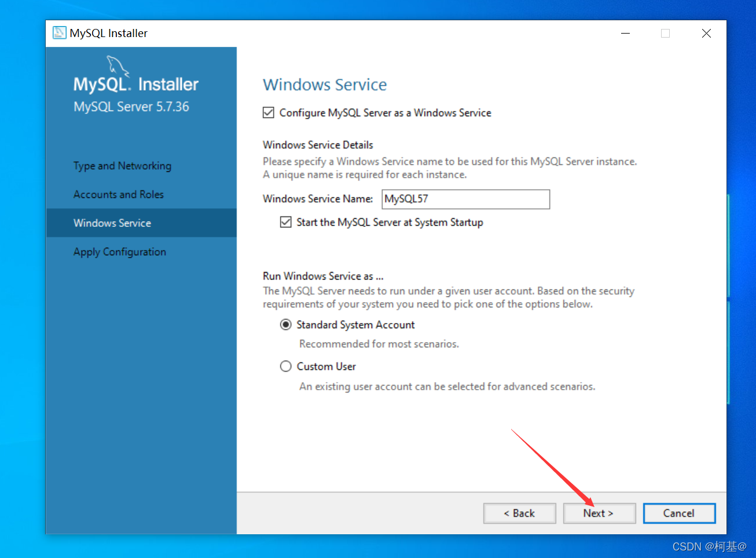Focus the Windows Service Name field
The width and height of the screenshot is (756, 558).
[x=466, y=199]
